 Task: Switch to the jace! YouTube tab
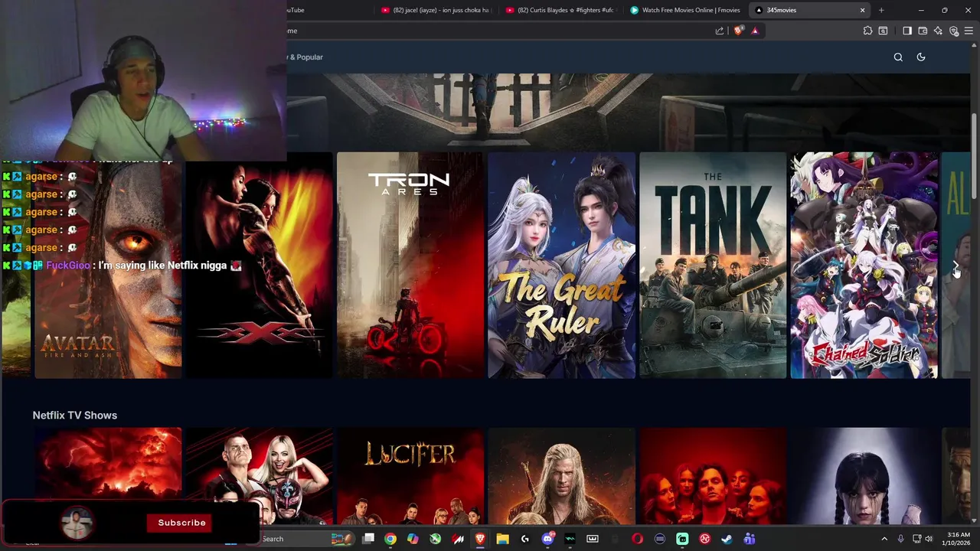click(436, 10)
